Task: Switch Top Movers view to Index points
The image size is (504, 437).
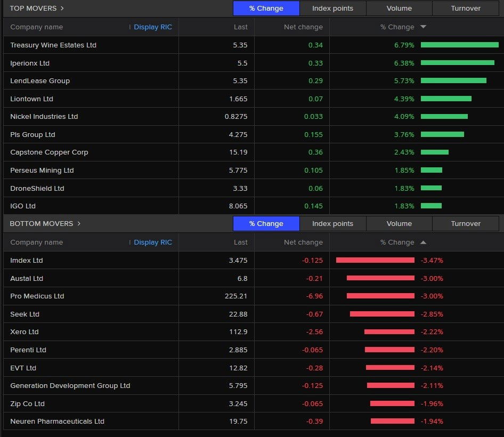Action: click(x=332, y=8)
